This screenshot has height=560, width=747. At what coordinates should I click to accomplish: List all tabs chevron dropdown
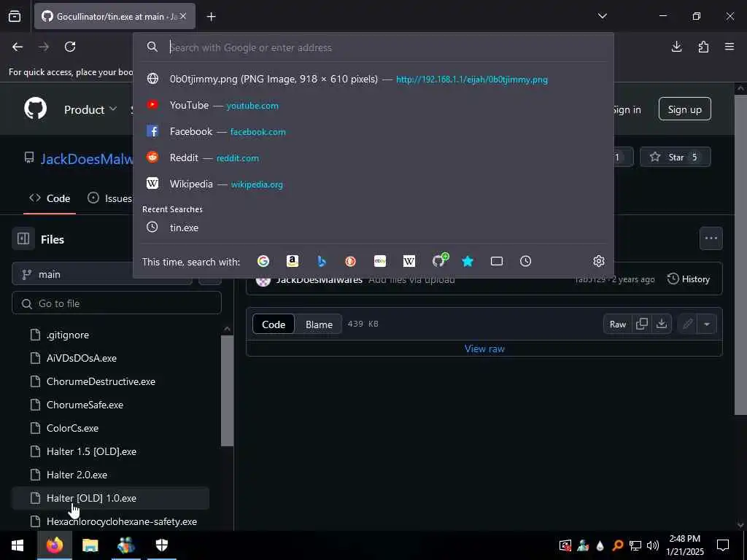[602, 16]
